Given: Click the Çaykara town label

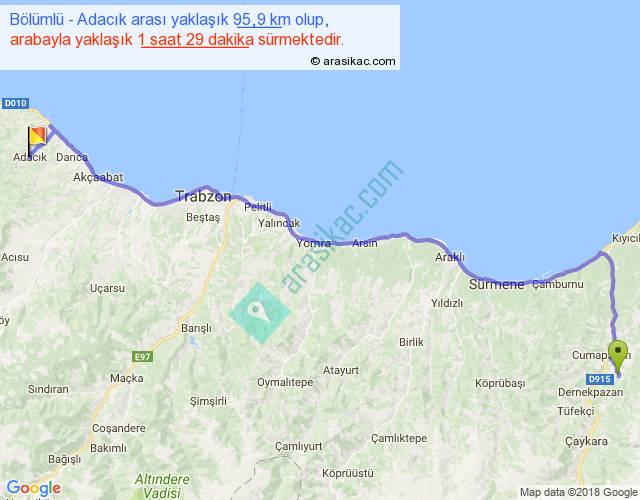Looking at the screenshot, I should 586,441.
